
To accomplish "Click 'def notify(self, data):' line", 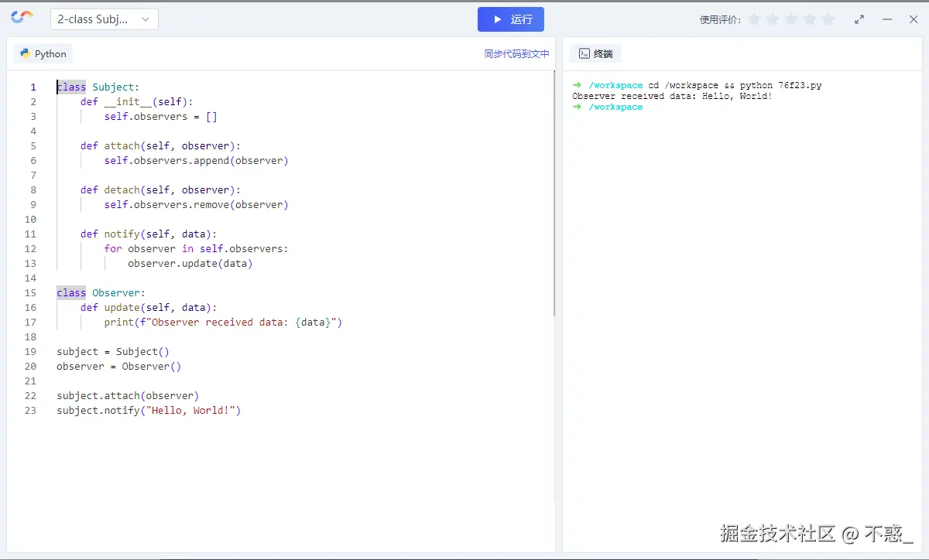I will tap(149, 234).
